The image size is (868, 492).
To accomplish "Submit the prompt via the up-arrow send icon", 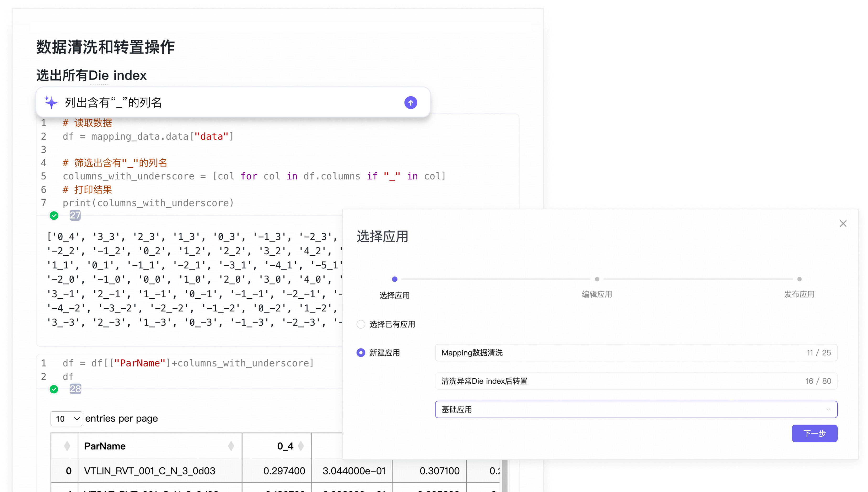I will pyautogui.click(x=411, y=102).
